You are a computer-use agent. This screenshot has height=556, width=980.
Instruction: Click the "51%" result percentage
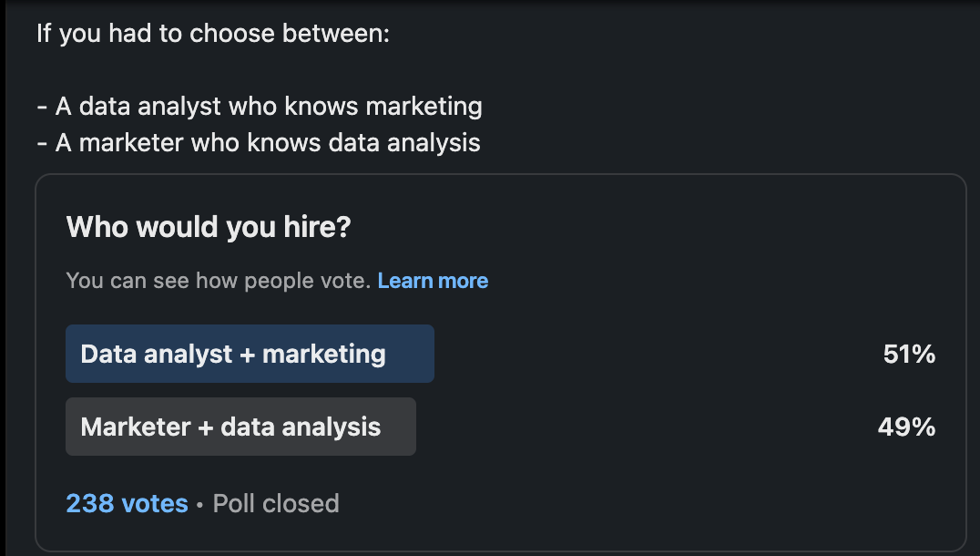click(909, 355)
